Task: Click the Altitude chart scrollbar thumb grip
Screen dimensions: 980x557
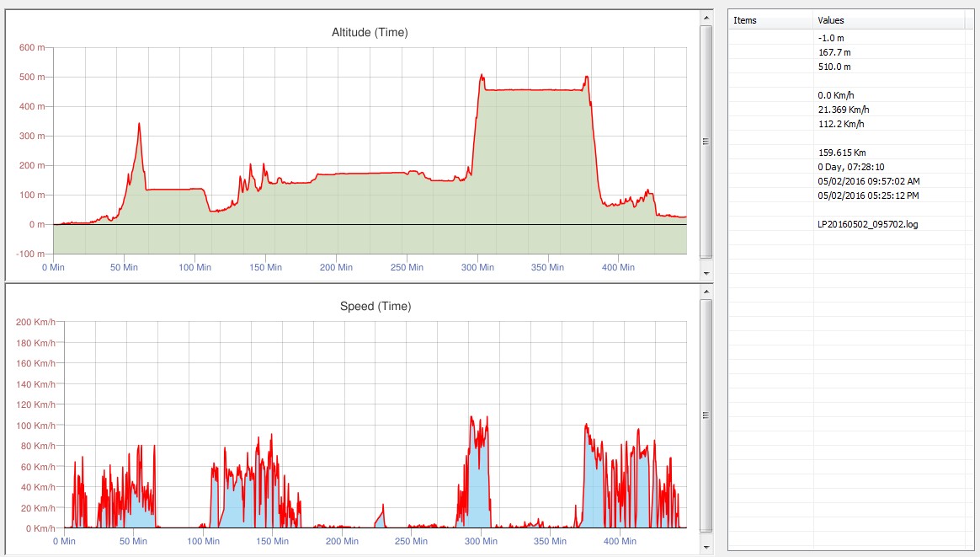Action: 706,142
